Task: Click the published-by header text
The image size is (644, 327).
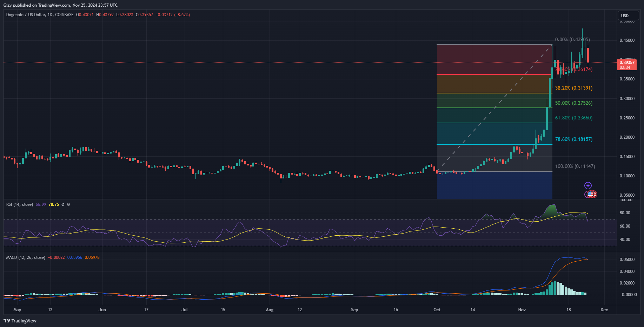Action: 60,5
